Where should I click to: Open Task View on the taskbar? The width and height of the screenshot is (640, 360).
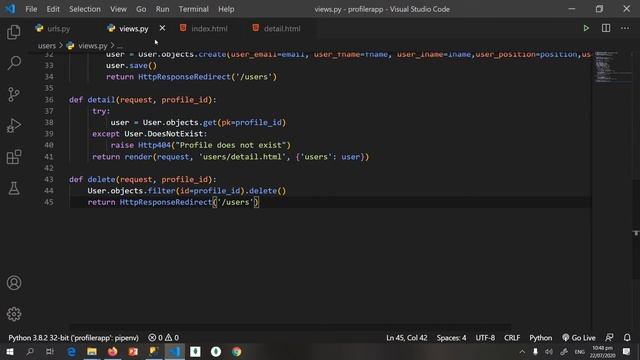[50, 351]
